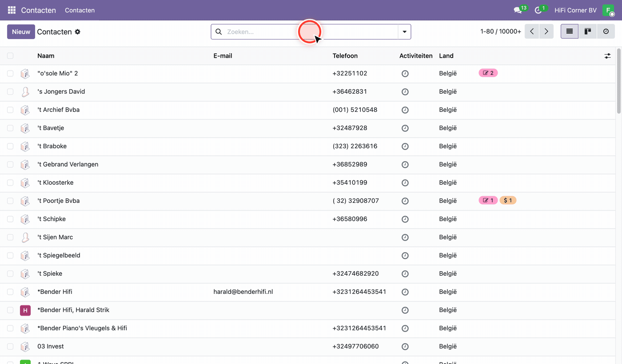Click the Contacten gear settings icon
This screenshot has height=364, width=622.
77,32
